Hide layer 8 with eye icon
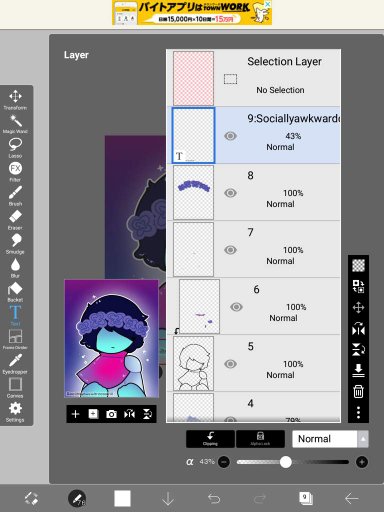The height and width of the screenshot is (512, 384). (230, 193)
